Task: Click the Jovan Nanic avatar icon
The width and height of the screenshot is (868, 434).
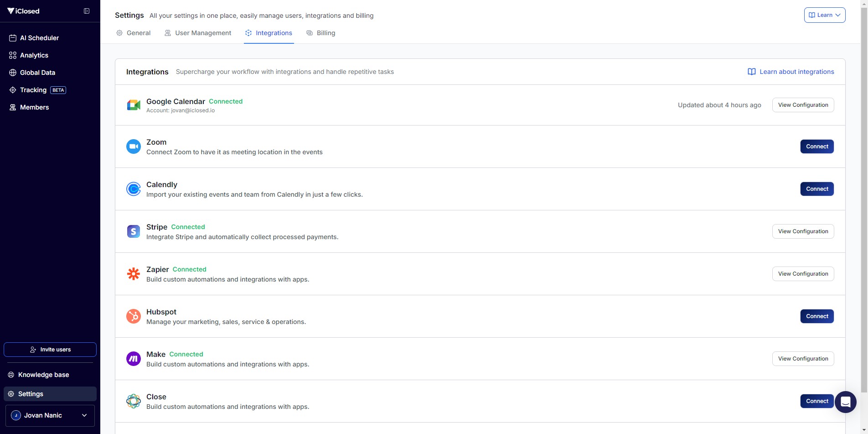Action: pos(16,415)
